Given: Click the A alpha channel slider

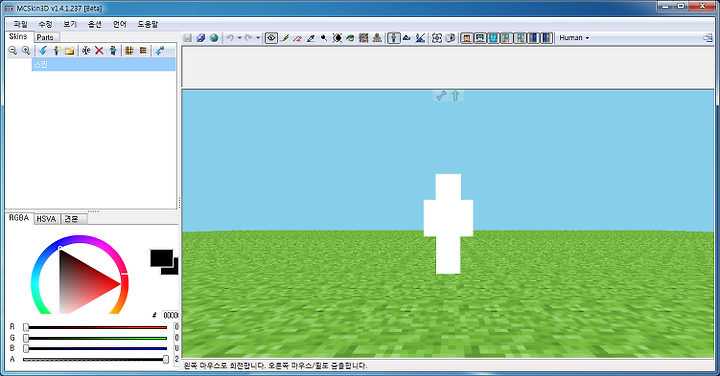Looking at the screenshot, I should point(95,359).
